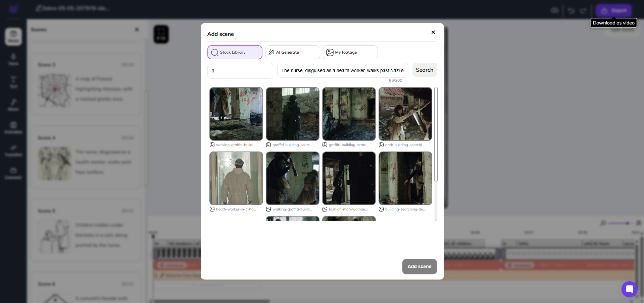Image resolution: width=644 pixels, height=303 pixels.
Task: Click the media icon beside building-searching-de...
Action: pyautogui.click(x=381, y=209)
